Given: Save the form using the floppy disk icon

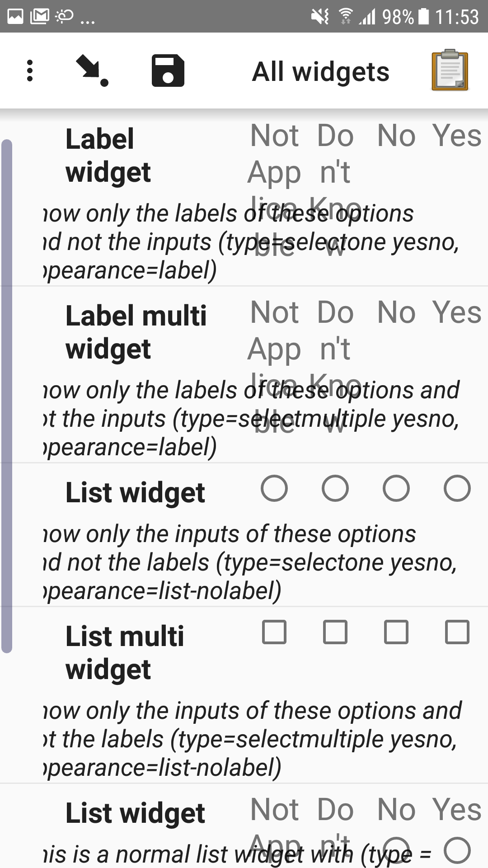Looking at the screenshot, I should tap(167, 71).
